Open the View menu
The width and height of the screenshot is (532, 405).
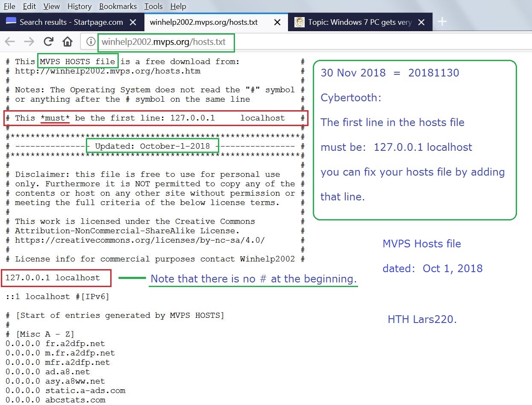pos(52,6)
